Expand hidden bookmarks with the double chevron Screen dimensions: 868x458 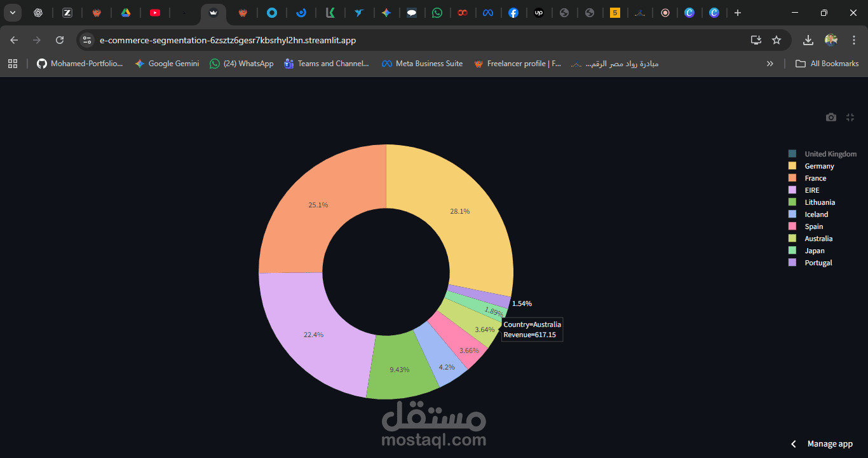pos(770,64)
